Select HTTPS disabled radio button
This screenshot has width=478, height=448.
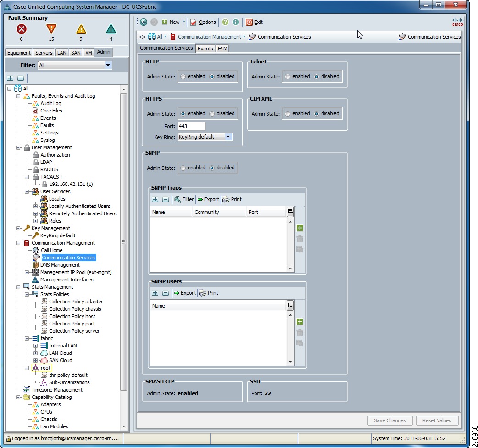point(212,114)
